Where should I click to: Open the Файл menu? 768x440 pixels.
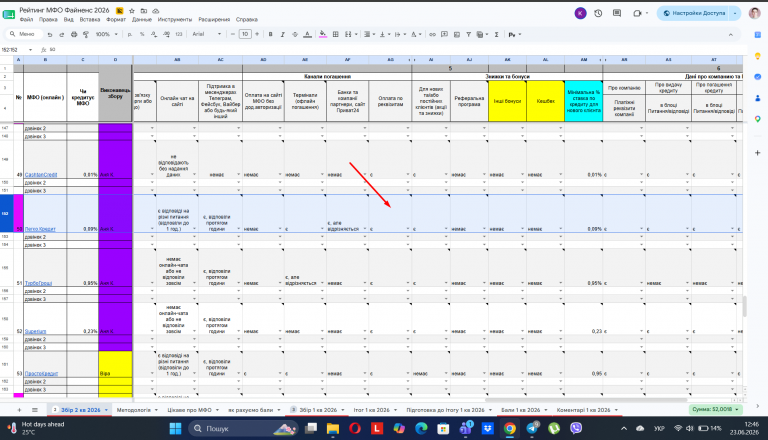pos(26,20)
